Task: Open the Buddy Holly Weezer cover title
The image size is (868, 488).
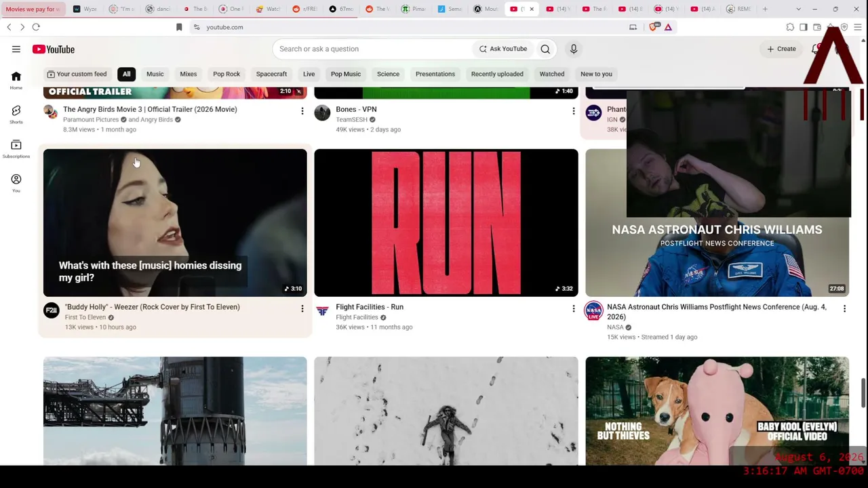Action: [152, 307]
